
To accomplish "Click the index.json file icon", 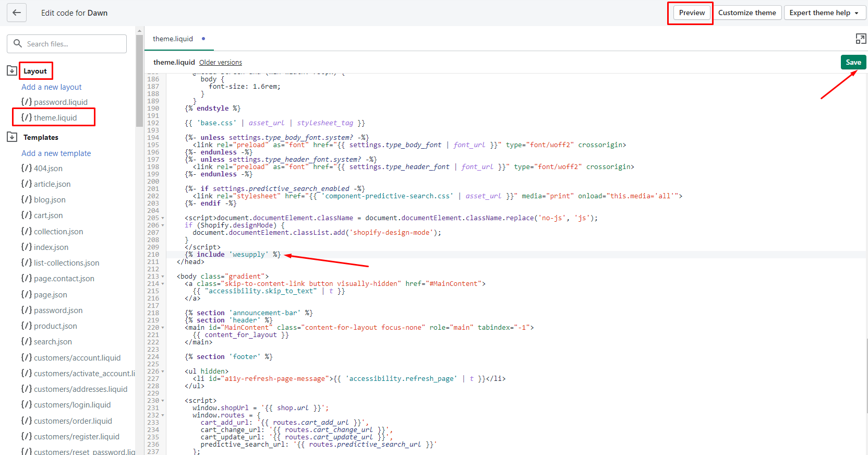I will pos(27,247).
